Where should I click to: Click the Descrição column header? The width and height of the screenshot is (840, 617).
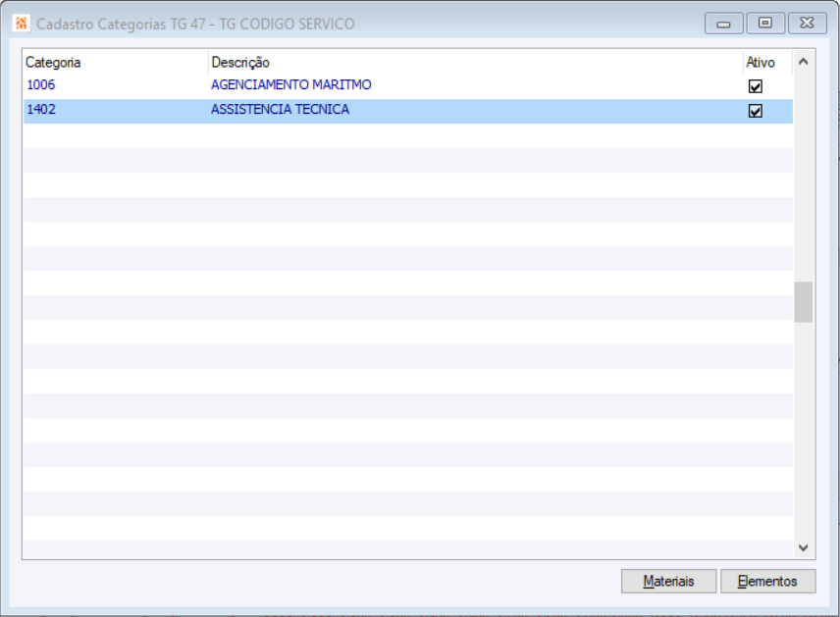(x=240, y=62)
